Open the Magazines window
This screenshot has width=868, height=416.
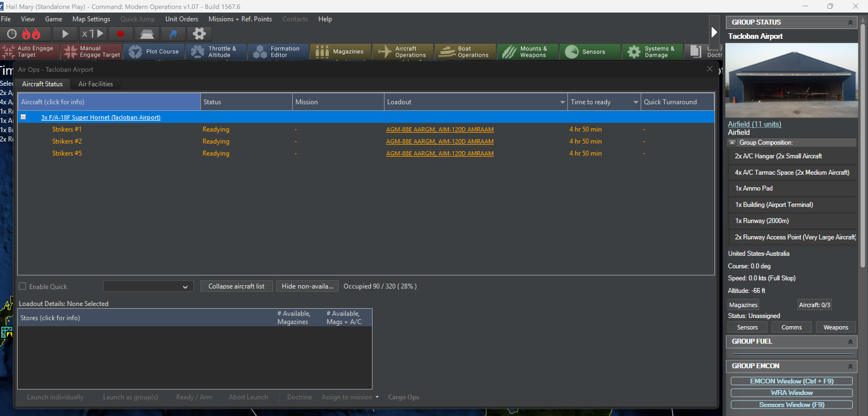340,52
